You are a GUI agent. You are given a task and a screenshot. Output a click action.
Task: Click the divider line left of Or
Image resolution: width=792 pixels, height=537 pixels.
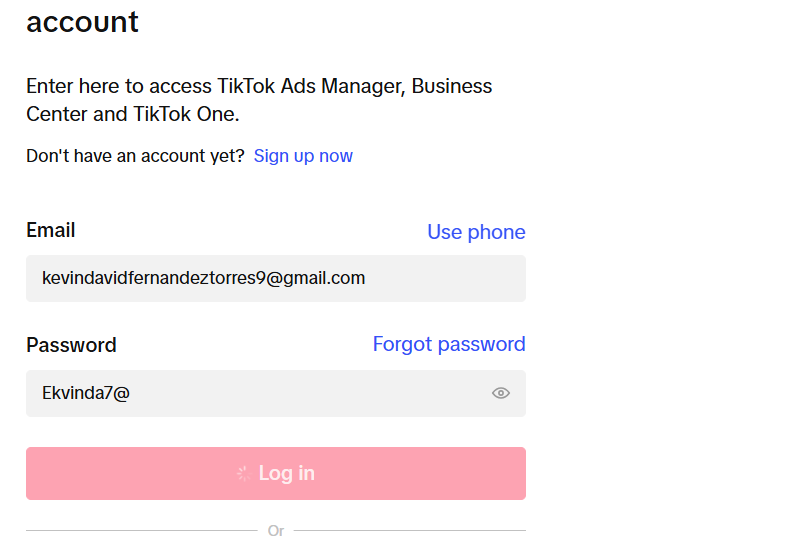142,530
